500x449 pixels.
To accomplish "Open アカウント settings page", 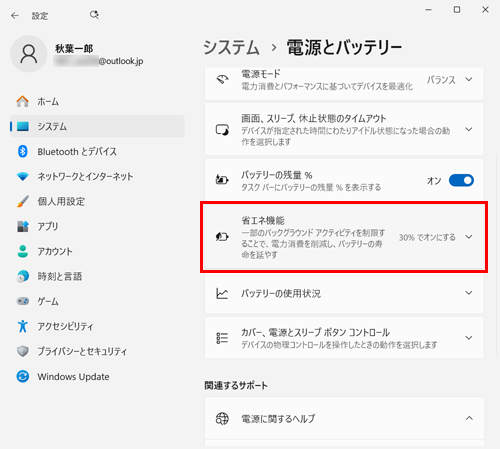I will point(97,251).
